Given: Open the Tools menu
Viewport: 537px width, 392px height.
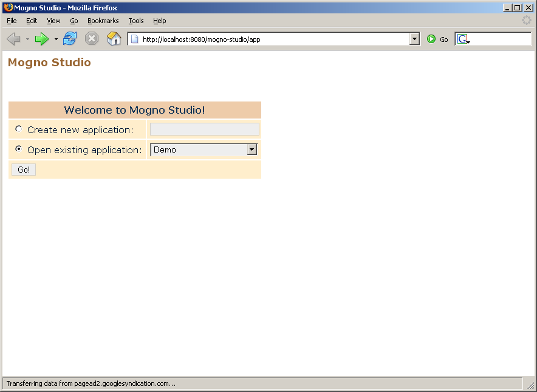Looking at the screenshot, I should (x=135, y=21).
